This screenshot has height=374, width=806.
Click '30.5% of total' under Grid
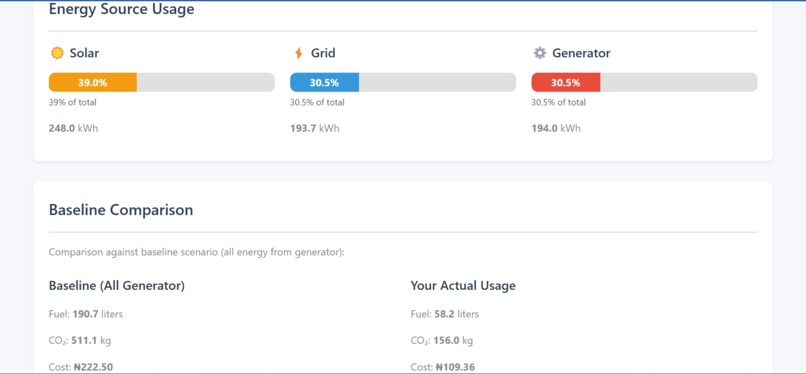[317, 102]
